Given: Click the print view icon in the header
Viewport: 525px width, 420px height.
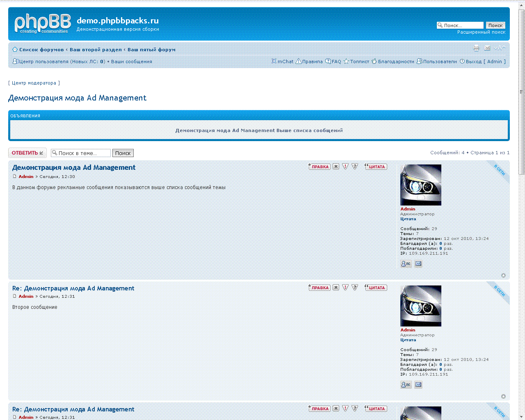Looking at the screenshot, I should [x=476, y=48].
